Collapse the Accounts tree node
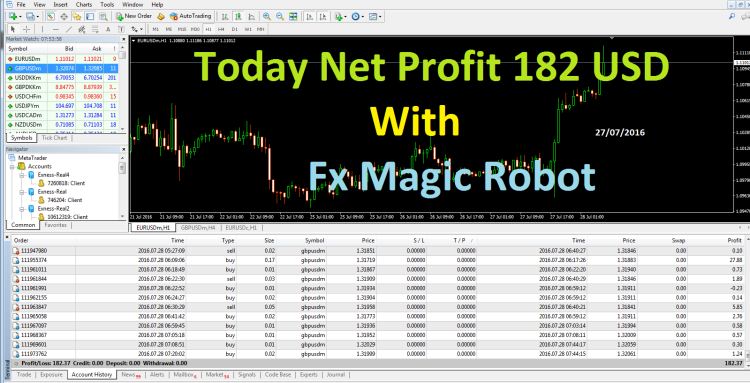 pos(12,166)
